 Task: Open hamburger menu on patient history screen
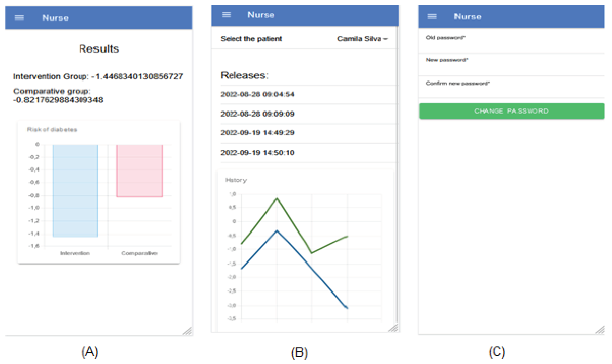coord(226,14)
